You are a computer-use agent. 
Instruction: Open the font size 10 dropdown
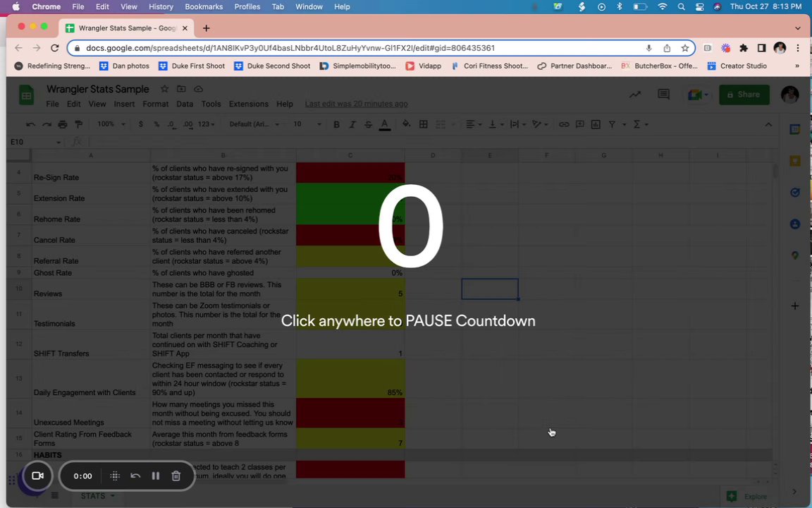[307, 124]
